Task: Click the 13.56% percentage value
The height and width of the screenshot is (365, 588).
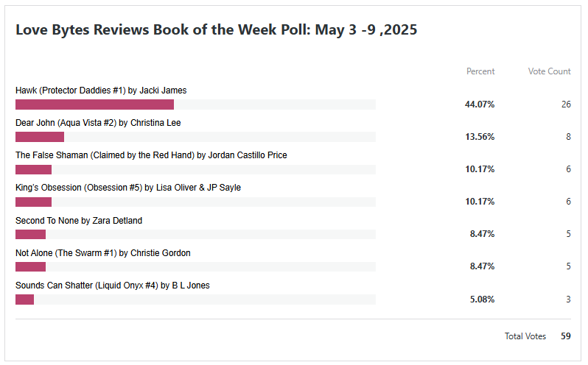Action: click(x=479, y=137)
